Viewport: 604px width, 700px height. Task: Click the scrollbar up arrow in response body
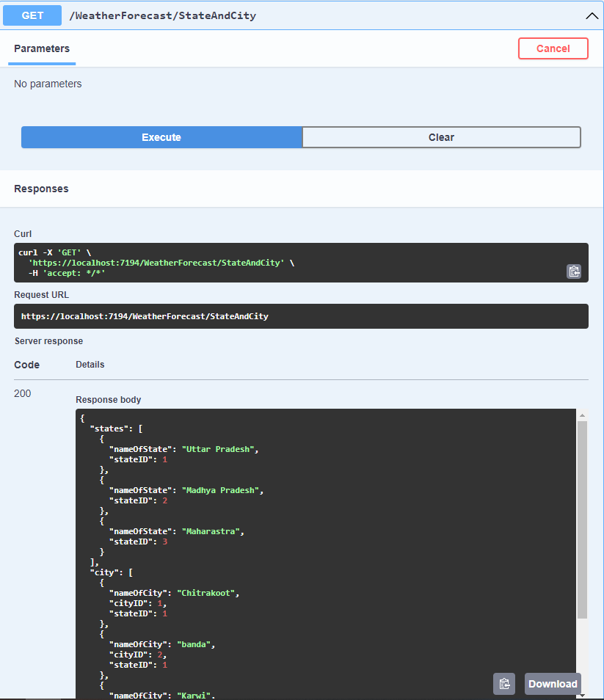coord(582,415)
